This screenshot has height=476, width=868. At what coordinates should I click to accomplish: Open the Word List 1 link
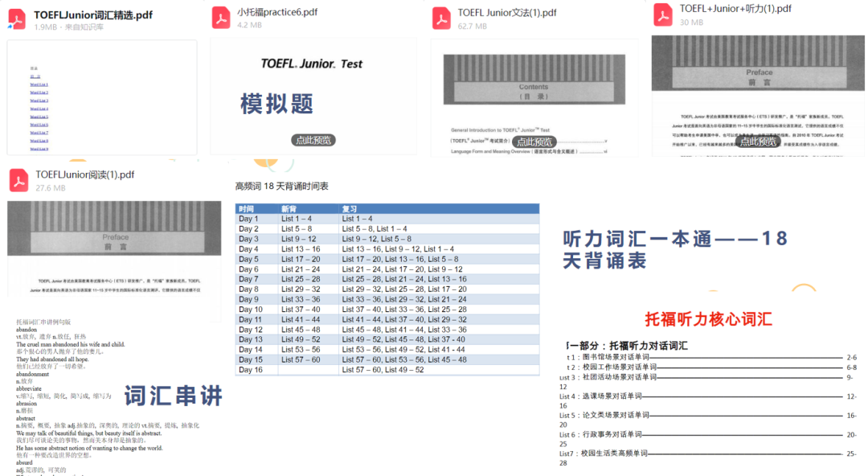(39, 84)
